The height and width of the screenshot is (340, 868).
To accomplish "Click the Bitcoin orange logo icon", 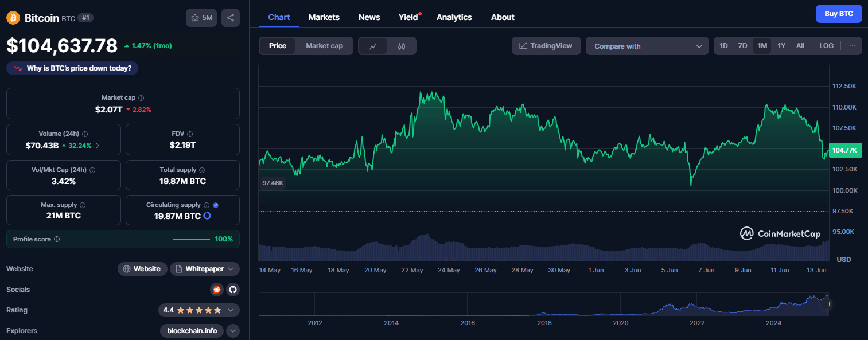I will [x=13, y=18].
